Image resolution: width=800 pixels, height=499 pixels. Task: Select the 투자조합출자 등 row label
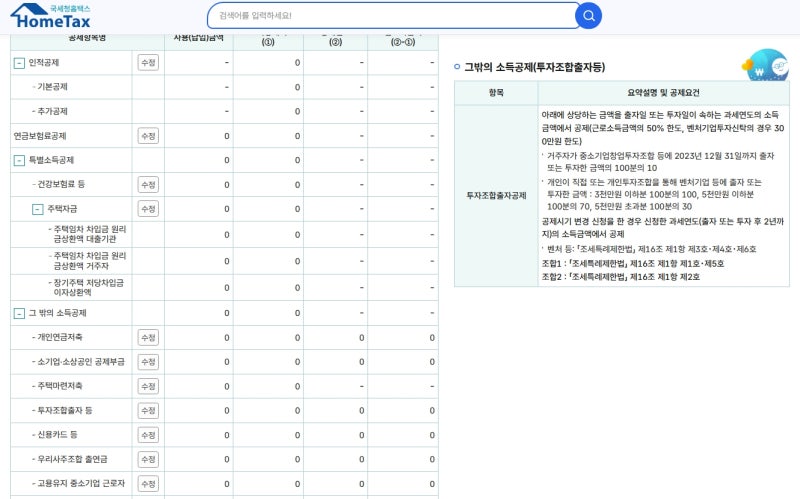(65, 410)
